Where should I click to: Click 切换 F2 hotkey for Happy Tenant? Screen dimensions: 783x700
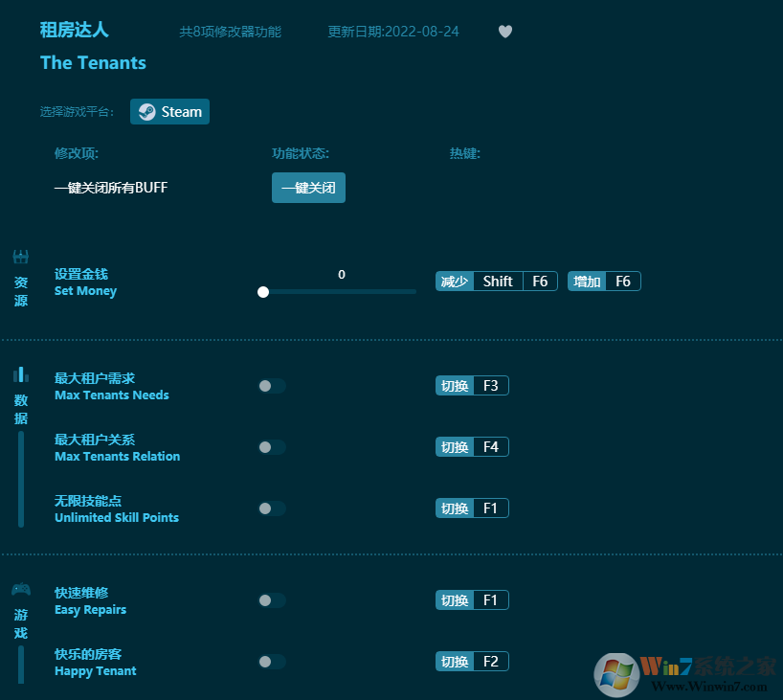tap(472, 662)
